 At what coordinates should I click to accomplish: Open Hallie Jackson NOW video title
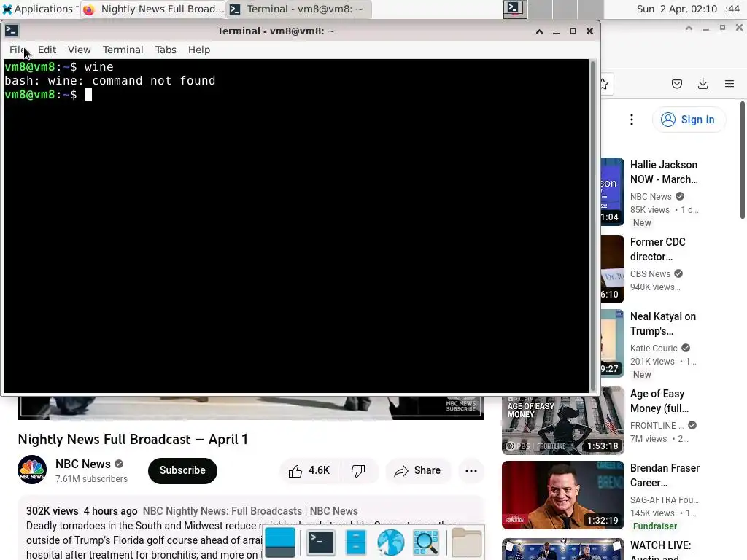tap(664, 172)
